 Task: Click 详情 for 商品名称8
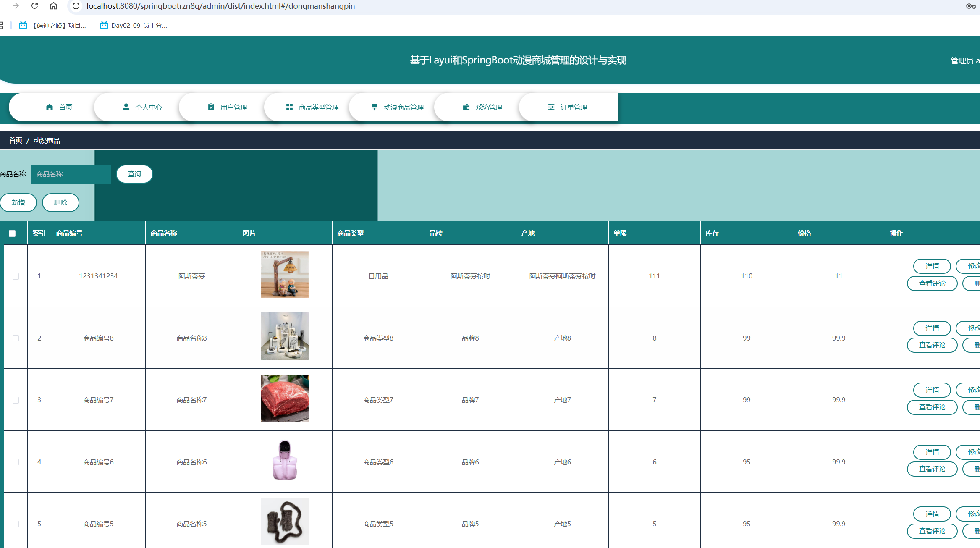(932, 328)
